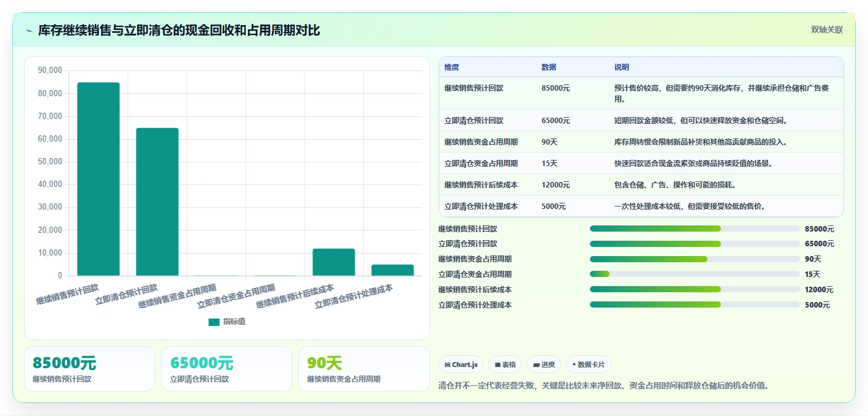
Task: Click the 90天 cell in table
Action: (549, 142)
